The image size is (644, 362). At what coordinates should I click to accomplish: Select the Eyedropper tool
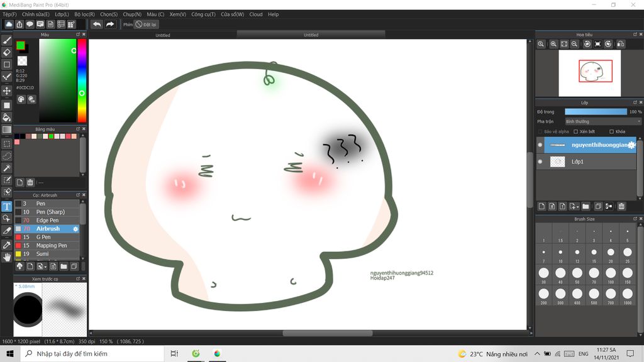(x=6, y=245)
